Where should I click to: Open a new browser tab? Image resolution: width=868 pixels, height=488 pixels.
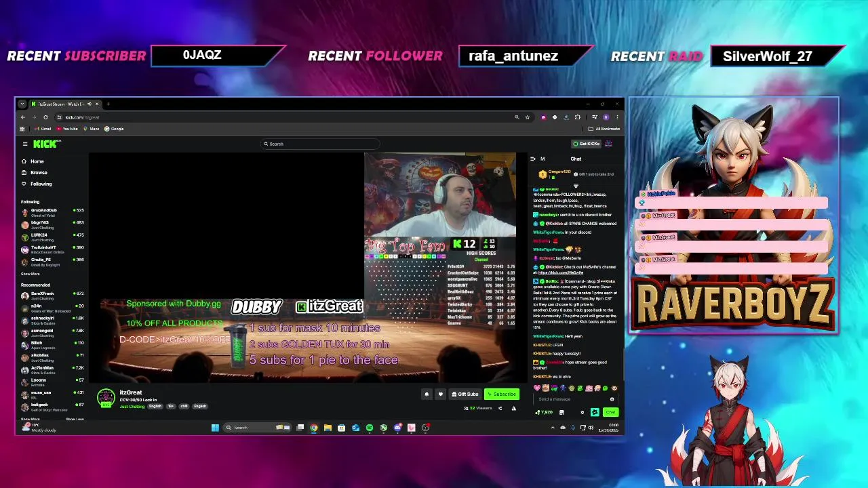(x=108, y=104)
